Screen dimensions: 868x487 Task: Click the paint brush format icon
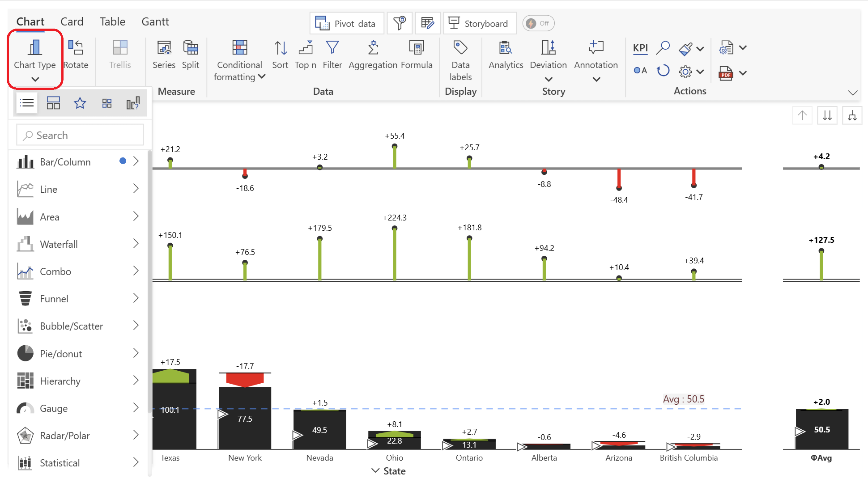(685, 48)
